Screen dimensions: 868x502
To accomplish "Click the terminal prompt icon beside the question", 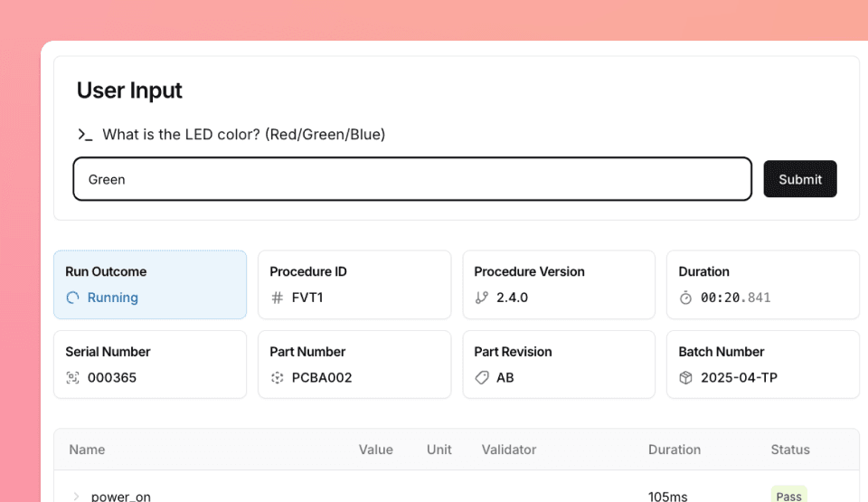I will 85,135.
